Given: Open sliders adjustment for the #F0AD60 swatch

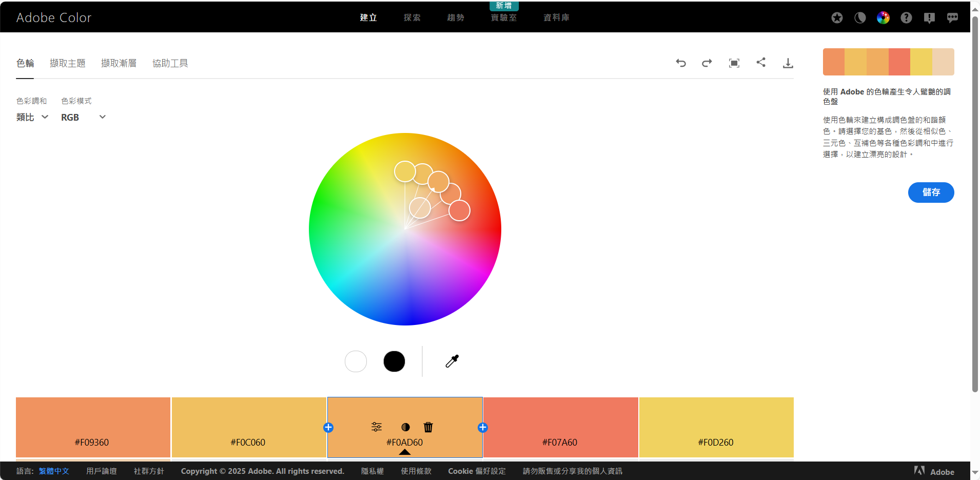Looking at the screenshot, I should point(377,427).
